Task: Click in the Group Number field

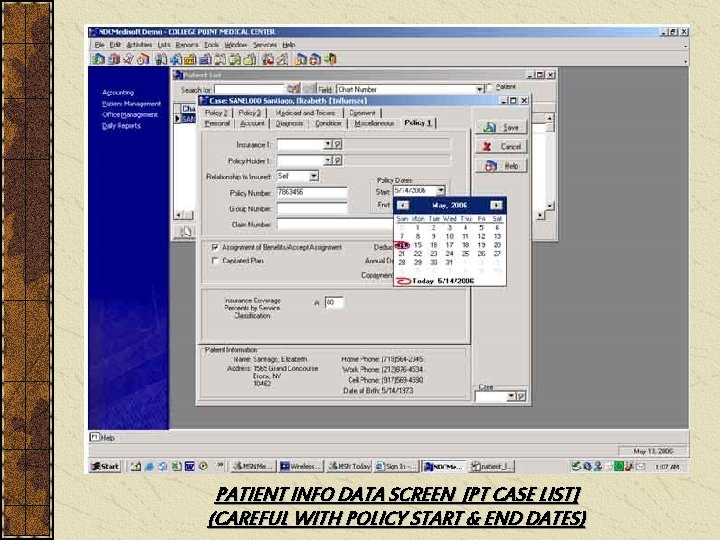Action: coord(312,208)
